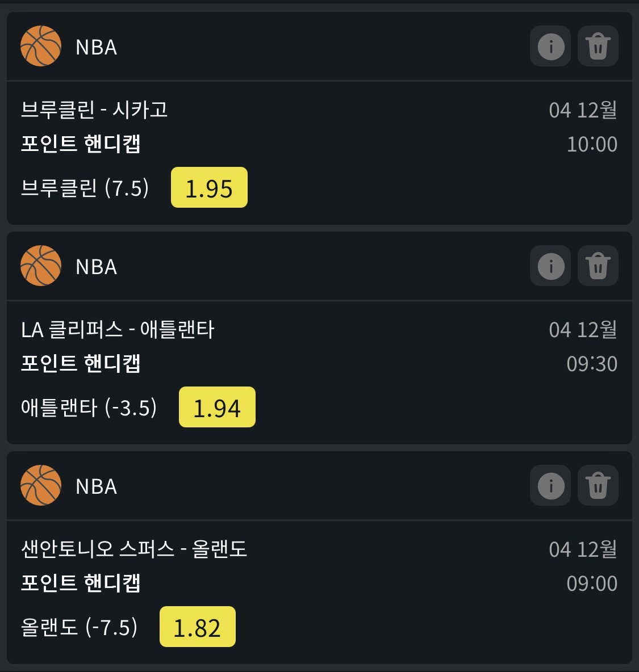Show info for 샌안토니오 스퍼스 - 올랜도
The width and height of the screenshot is (639, 672).
coord(550,485)
